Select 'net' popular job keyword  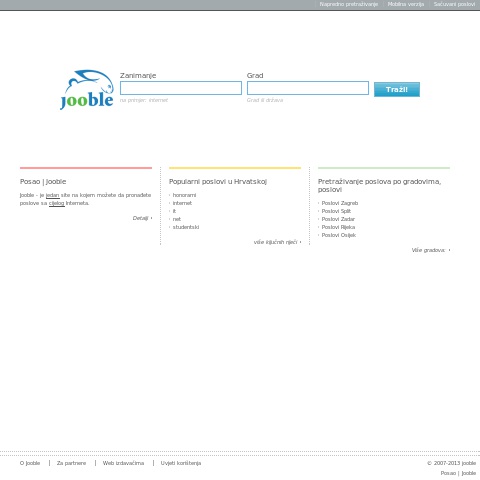[x=177, y=219]
